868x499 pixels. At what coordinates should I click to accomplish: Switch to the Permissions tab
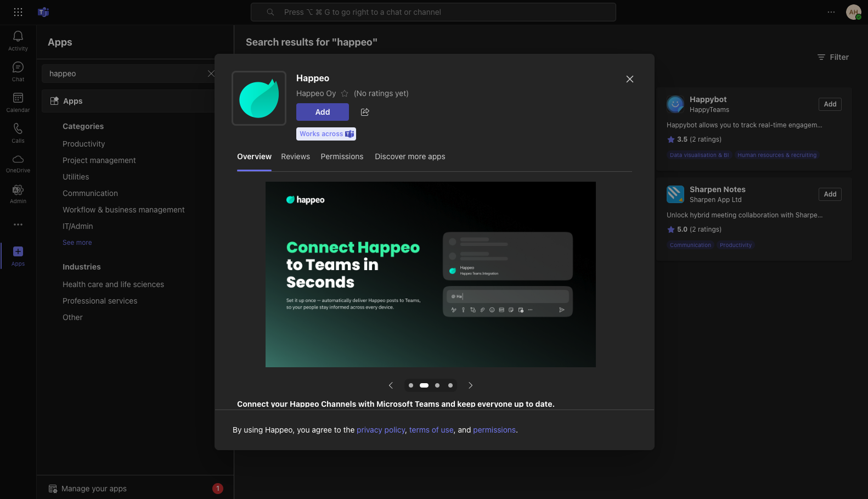pos(342,156)
